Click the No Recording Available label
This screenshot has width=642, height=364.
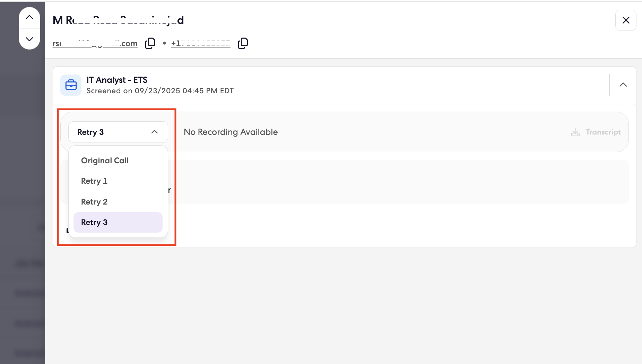(x=231, y=132)
